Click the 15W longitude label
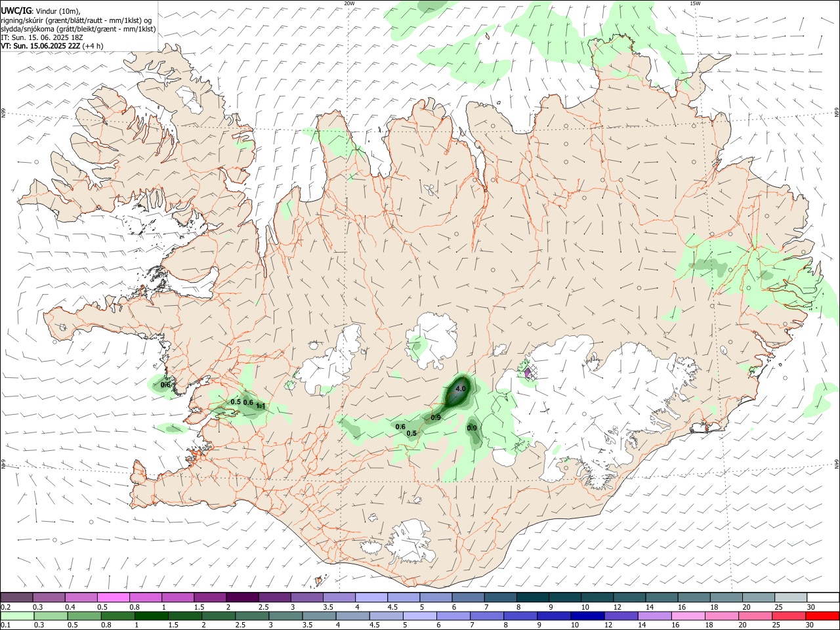The width and height of the screenshot is (840, 630). (x=694, y=3)
